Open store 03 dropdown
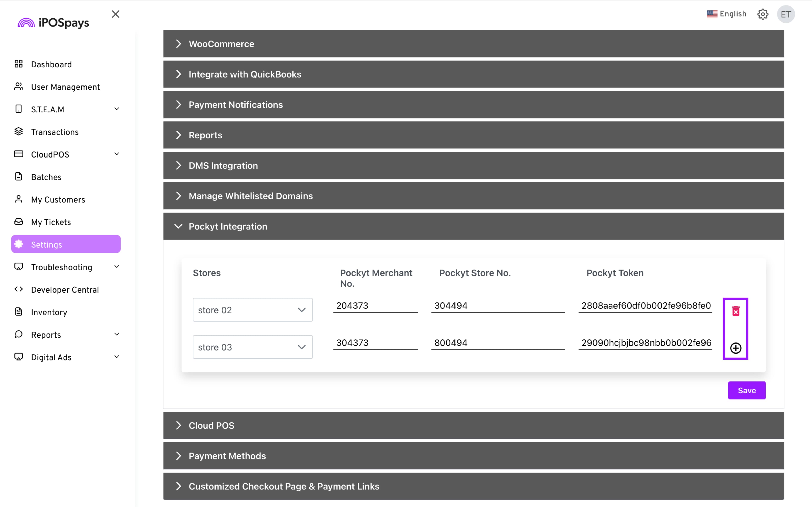 [253, 347]
